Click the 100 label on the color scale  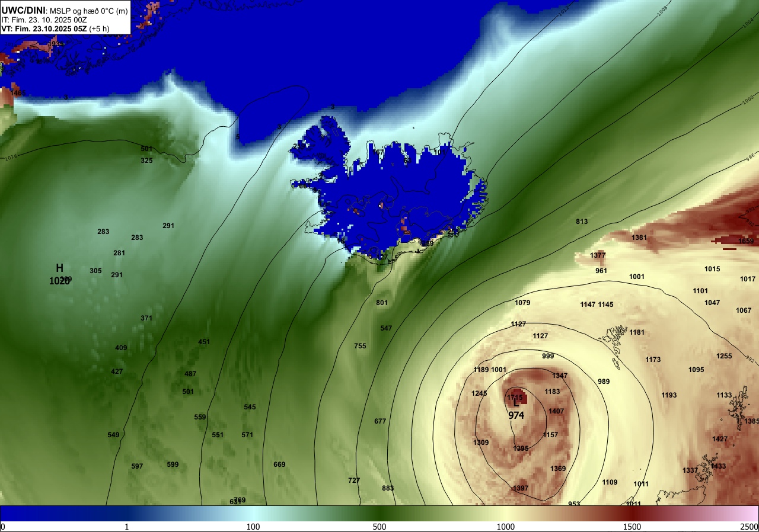pyautogui.click(x=253, y=527)
